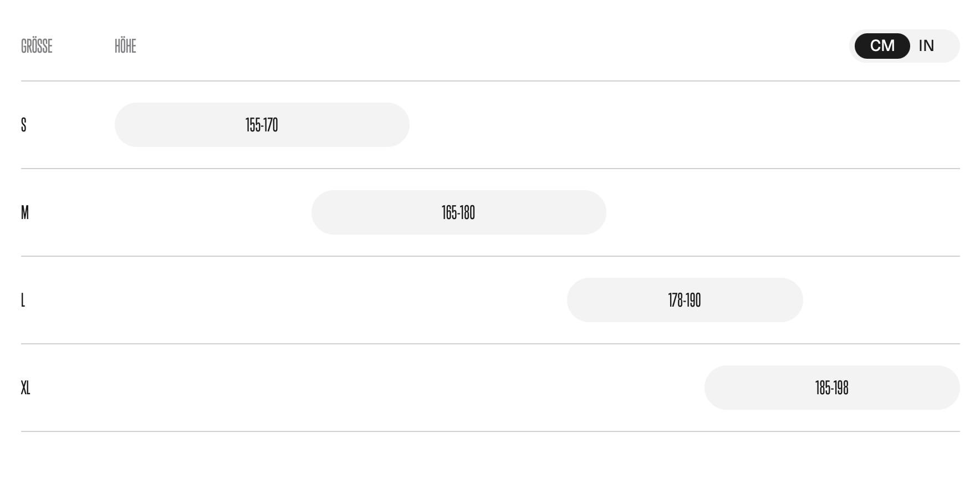
Task: Click the divider line between S and M rows
Action: coord(490,169)
